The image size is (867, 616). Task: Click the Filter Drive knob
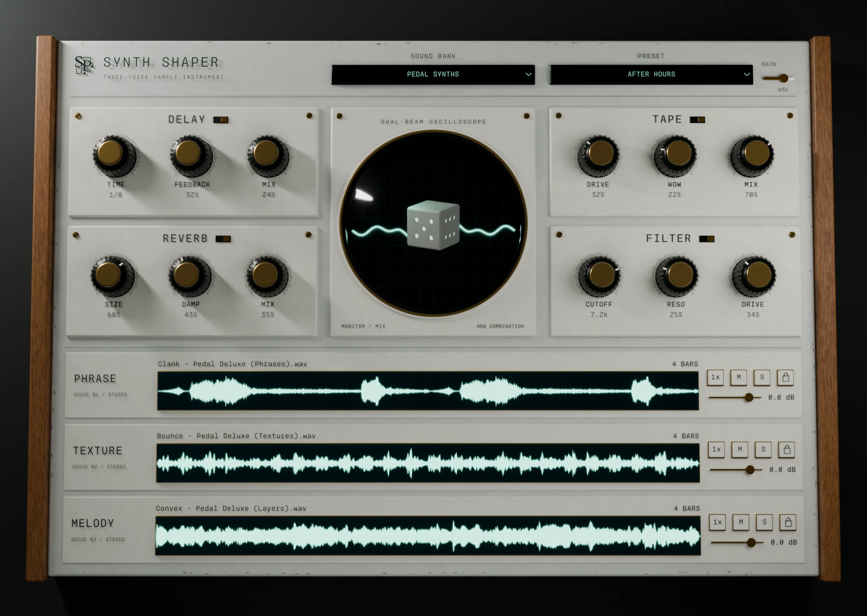pos(754,276)
